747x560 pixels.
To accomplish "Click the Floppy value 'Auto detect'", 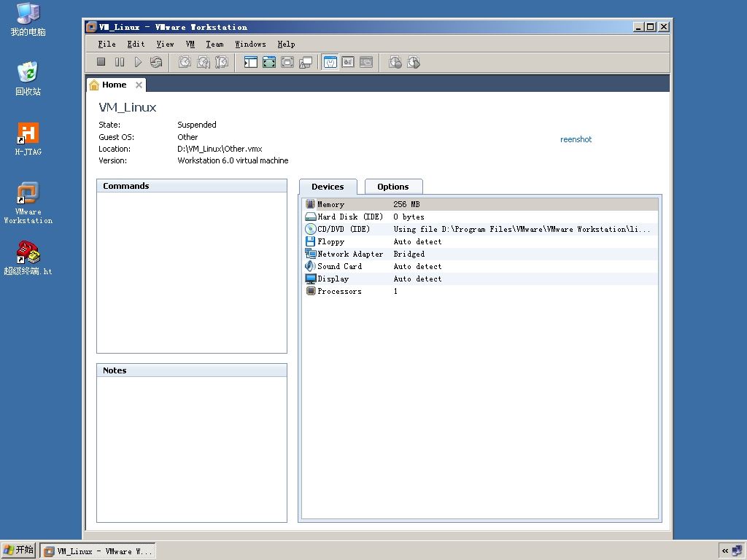I will [417, 241].
